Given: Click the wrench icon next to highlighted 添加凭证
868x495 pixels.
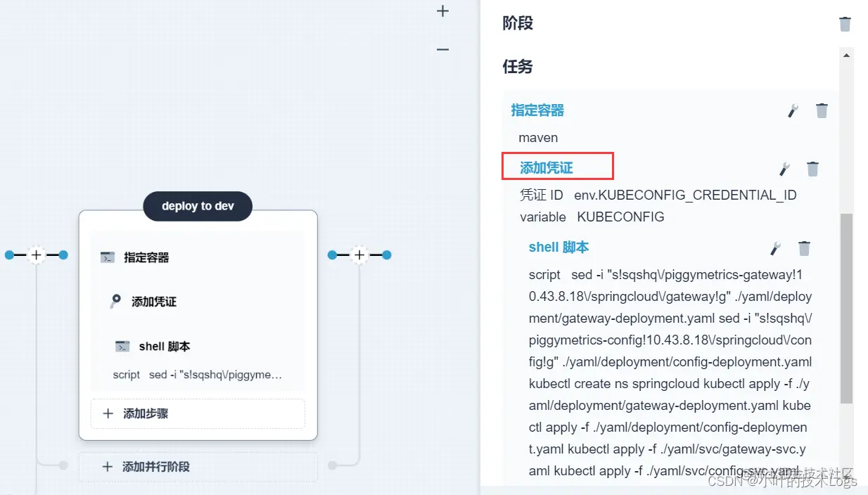Looking at the screenshot, I should (x=784, y=169).
